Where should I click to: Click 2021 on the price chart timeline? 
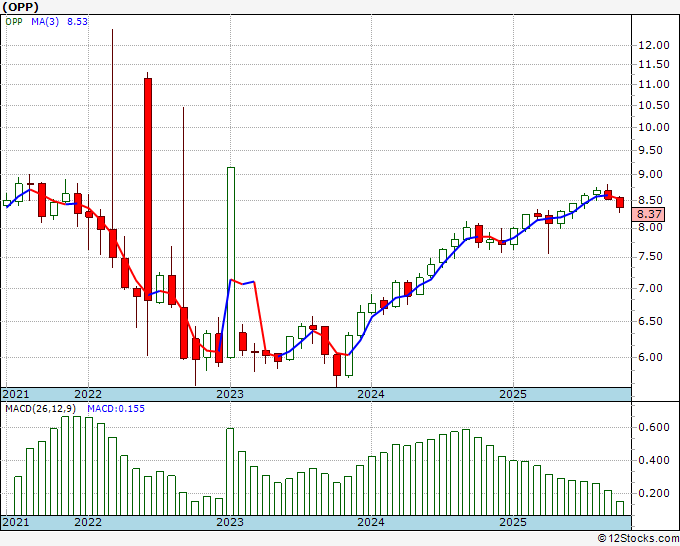[16, 394]
